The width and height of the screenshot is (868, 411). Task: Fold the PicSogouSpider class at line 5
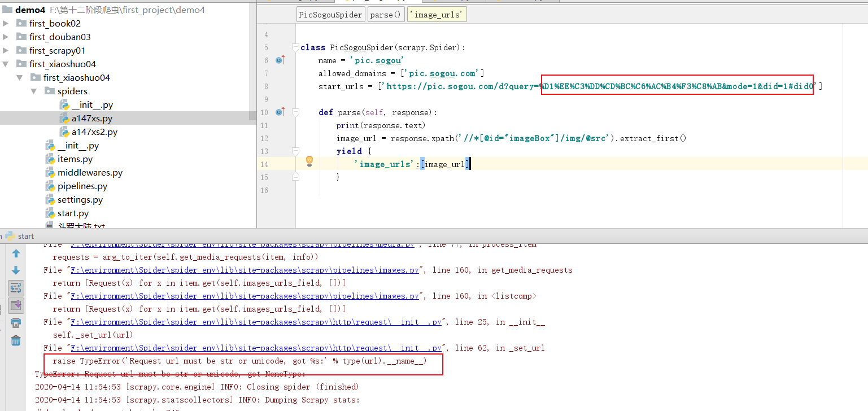295,47
